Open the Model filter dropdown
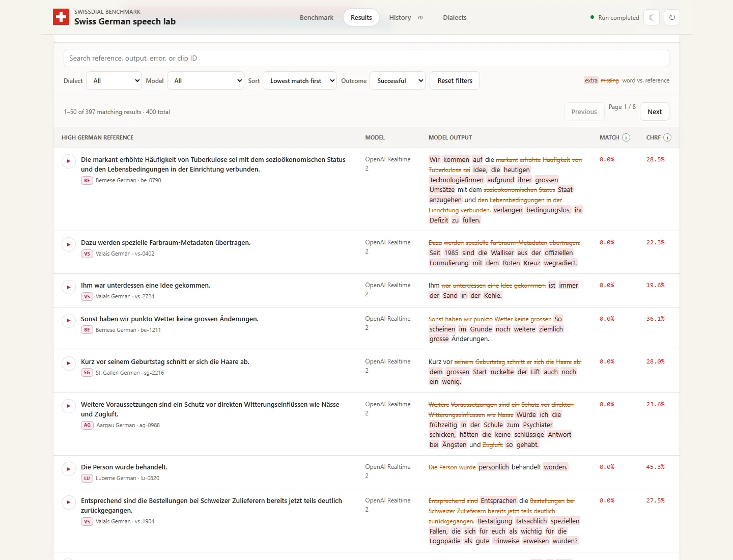Viewport: 733px width, 560px height. (x=206, y=80)
